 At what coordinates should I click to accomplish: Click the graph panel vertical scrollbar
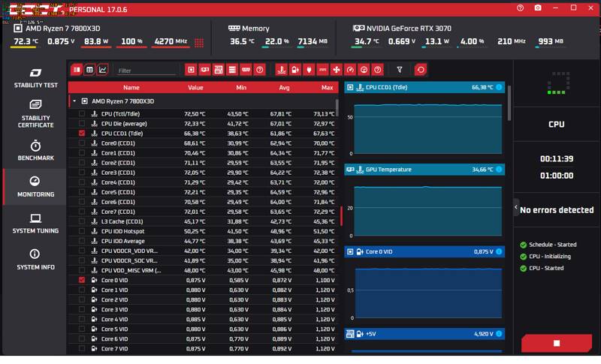coord(509,103)
